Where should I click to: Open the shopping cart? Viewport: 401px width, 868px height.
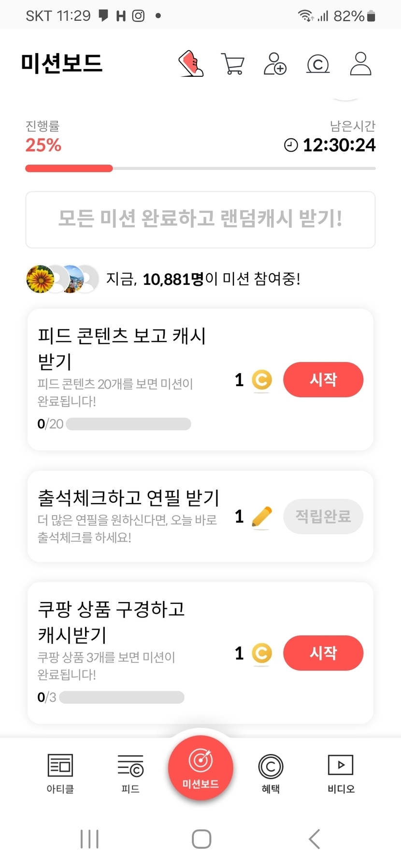[x=233, y=64]
